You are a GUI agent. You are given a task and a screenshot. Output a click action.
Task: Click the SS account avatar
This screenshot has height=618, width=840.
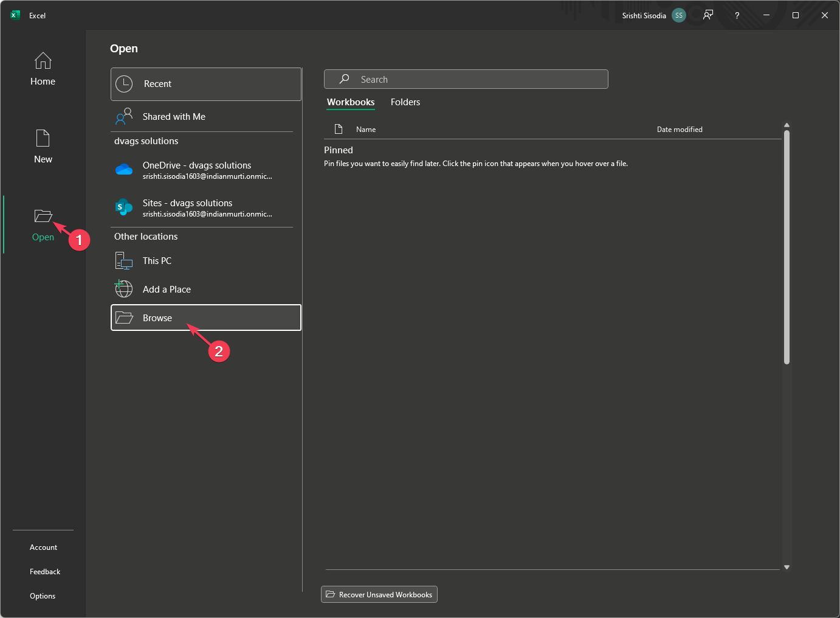point(679,15)
